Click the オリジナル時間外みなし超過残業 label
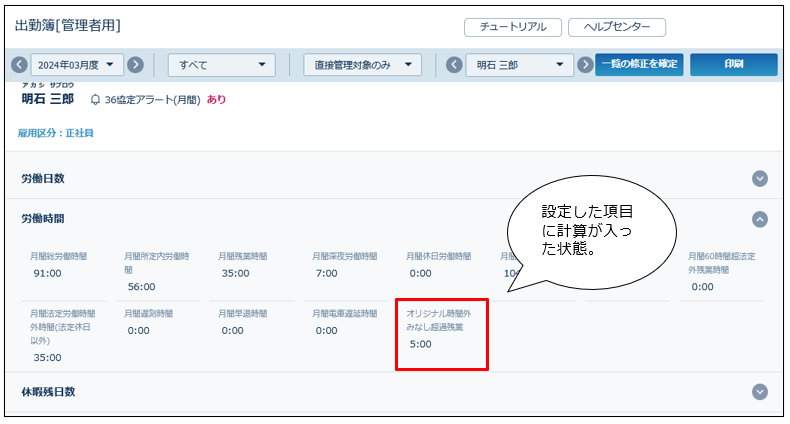790x424 pixels. coord(439,320)
